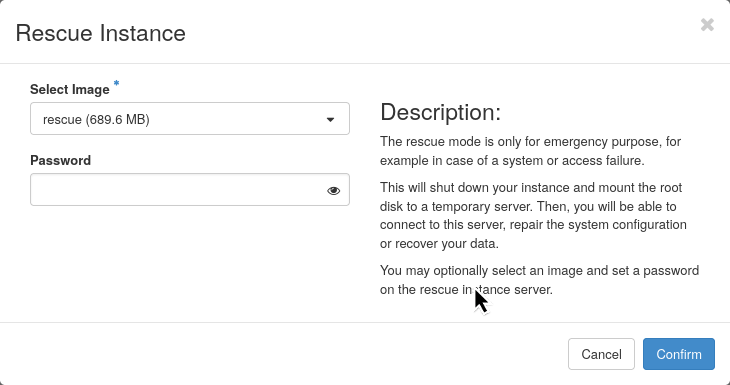Click the paragraph about emergency purpose

coord(530,151)
